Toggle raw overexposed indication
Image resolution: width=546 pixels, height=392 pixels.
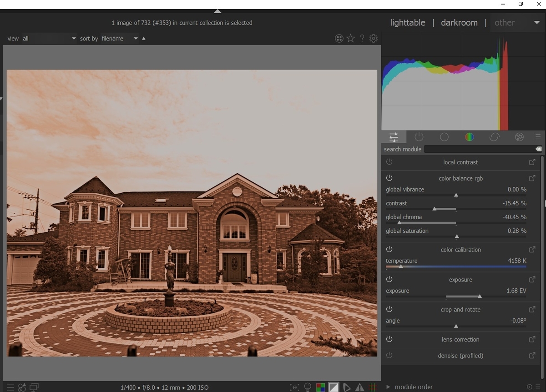click(x=321, y=387)
